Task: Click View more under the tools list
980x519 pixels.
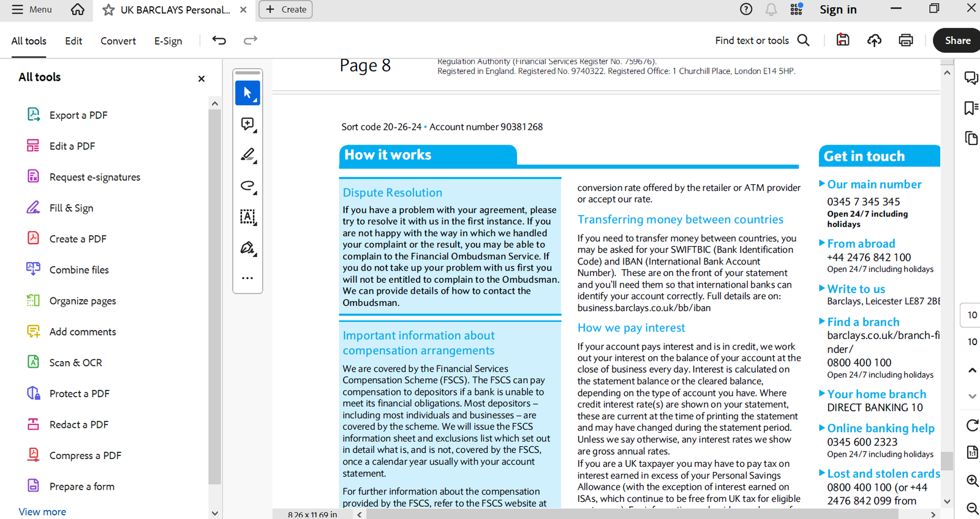Action: pos(42,512)
